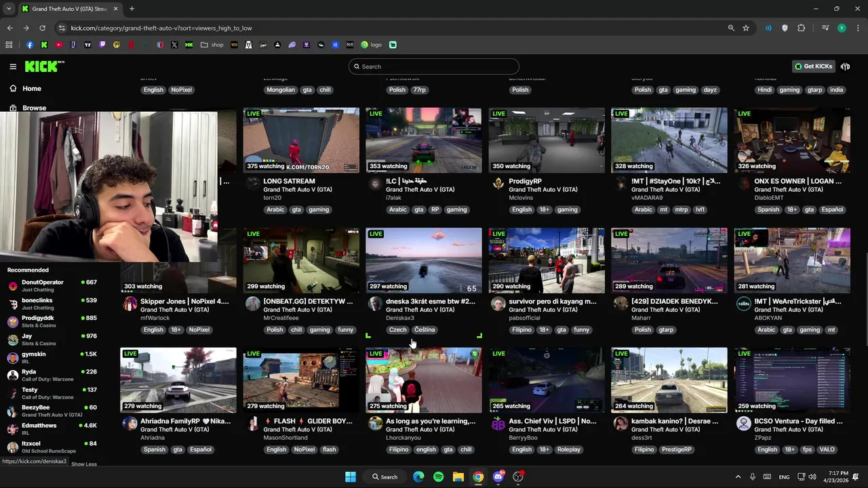Click the Kick search field
The width and height of the screenshot is (868, 488).
click(434, 66)
